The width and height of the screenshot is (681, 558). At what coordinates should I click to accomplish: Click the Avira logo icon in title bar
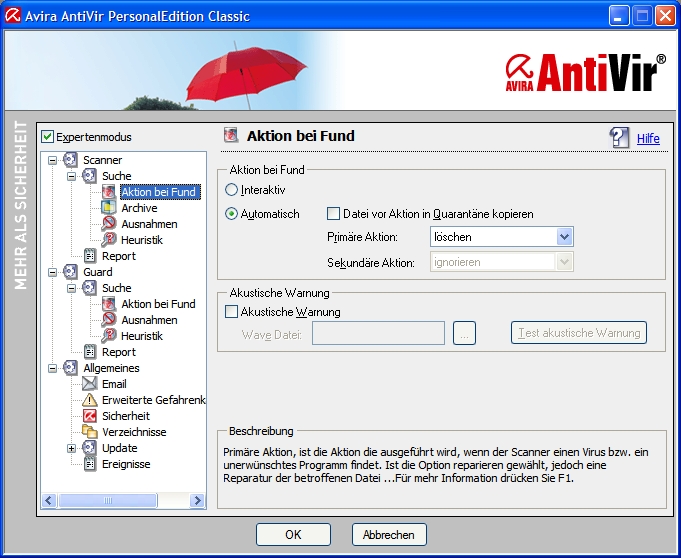[13, 16]
